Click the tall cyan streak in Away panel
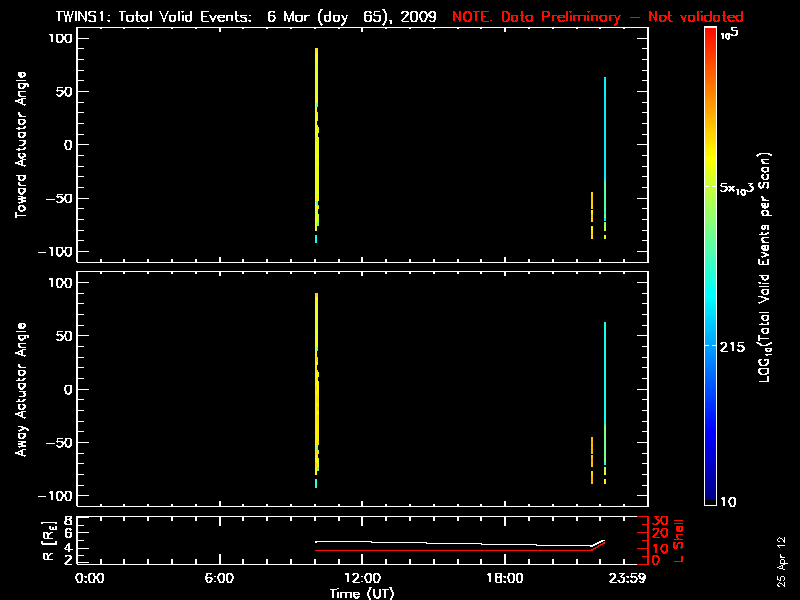Screen dimensions: 800x600 click(604, 380)
